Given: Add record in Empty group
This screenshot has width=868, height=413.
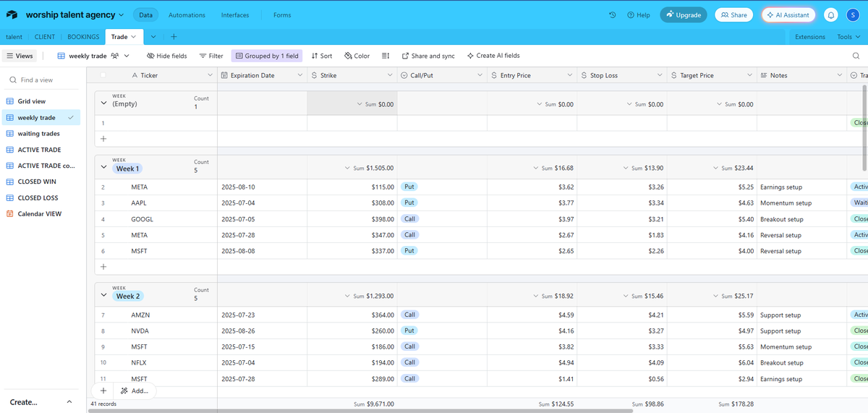Looking at the screenshot, I should point(103,139).
